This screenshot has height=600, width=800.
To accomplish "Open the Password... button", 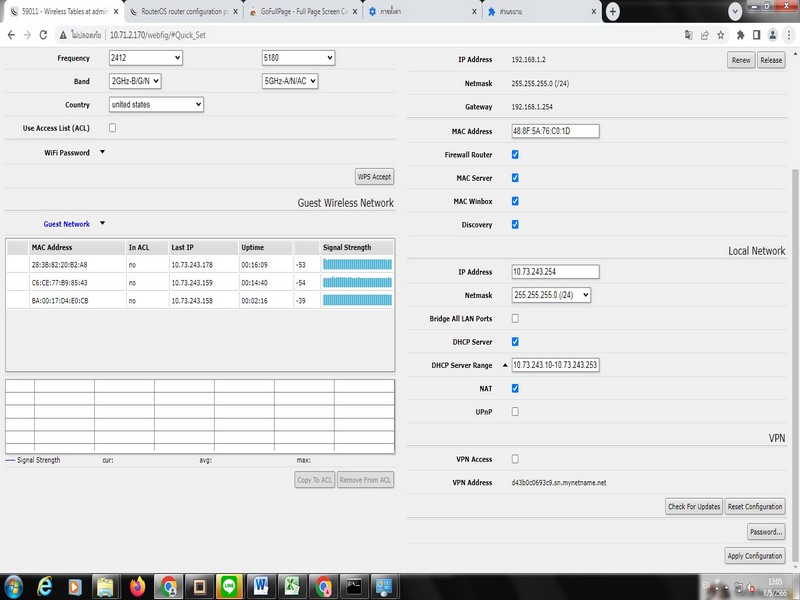I will [x=766, y=532].
